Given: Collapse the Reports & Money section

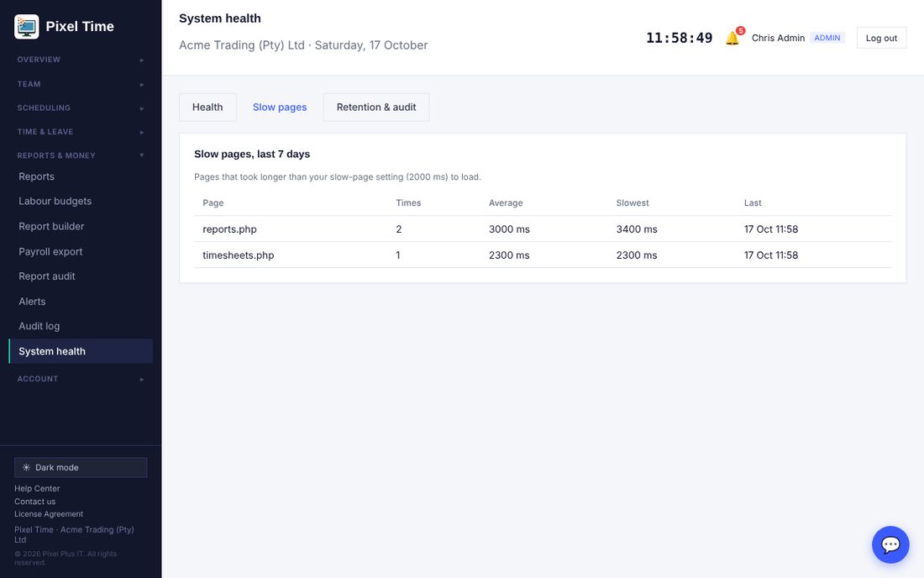Looking at the screenshot, I should tap(81, 155).
